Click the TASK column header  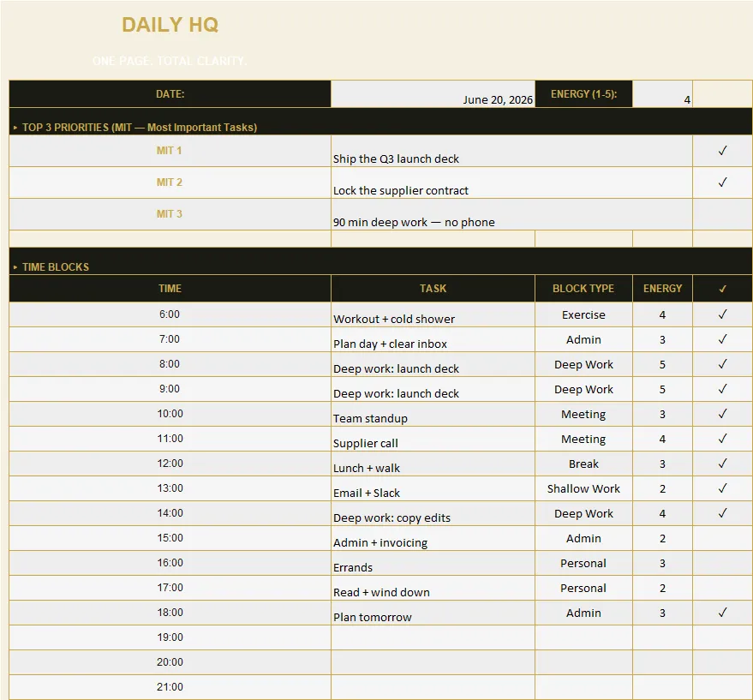[x=433, y=289]
